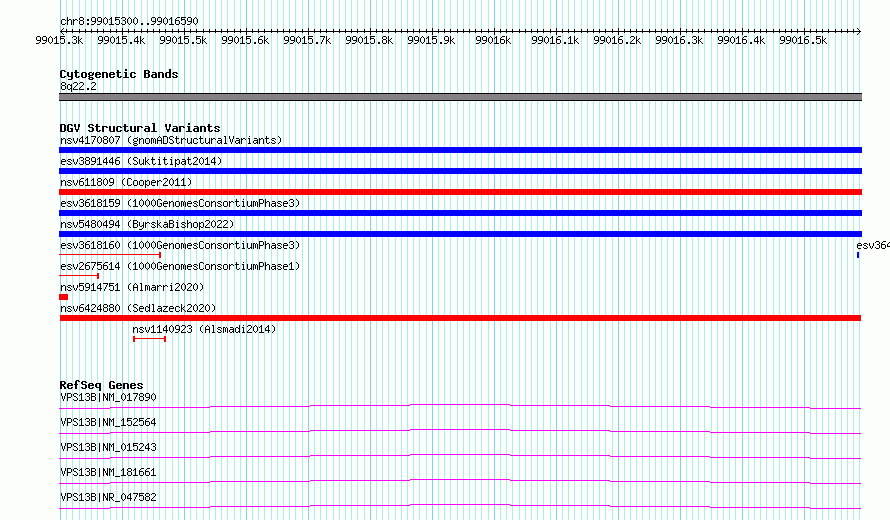Click the blue bar under esv3618159
Screen dimensions: 890x520
tap(460, 213)
